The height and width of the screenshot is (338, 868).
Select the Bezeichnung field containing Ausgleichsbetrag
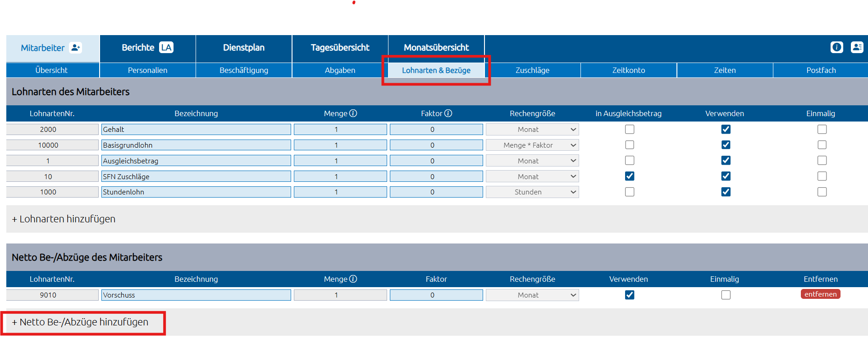196,161
